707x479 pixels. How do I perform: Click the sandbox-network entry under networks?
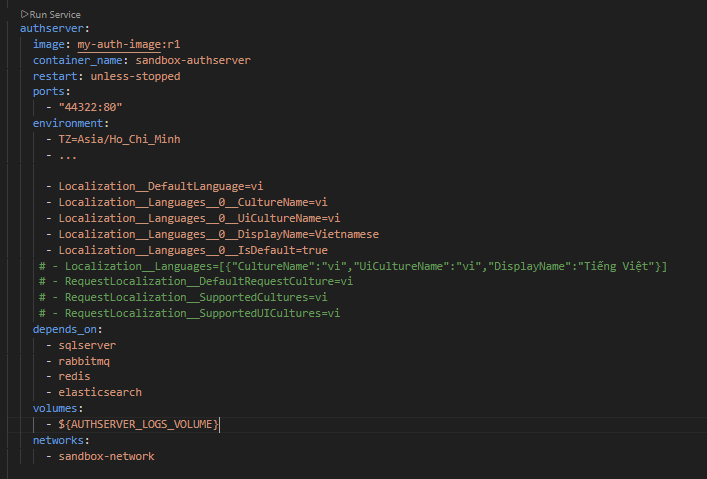tap(106, 456)
